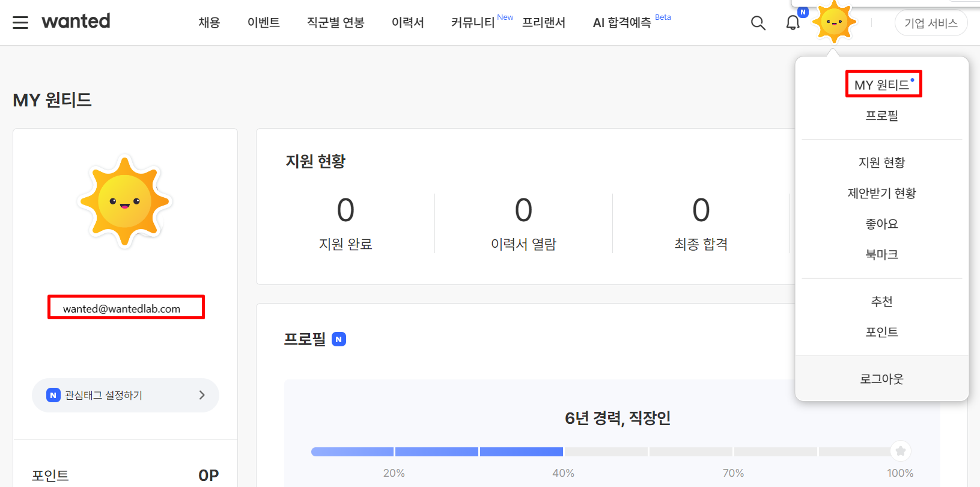Click the wanted@wantedlab.com email text
This screenshot has height=487, width=980.
tap(121, 308)
